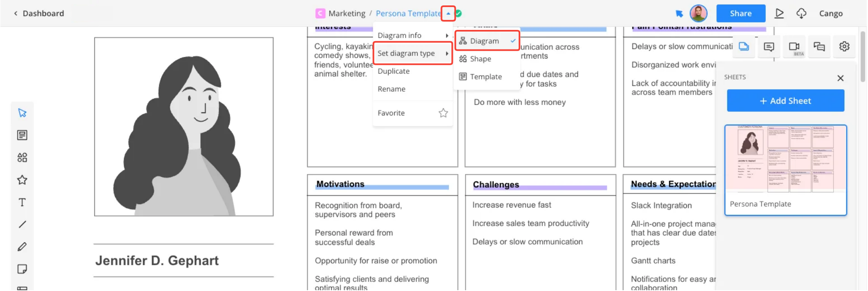Open the comments panel icon

point(769,46)
